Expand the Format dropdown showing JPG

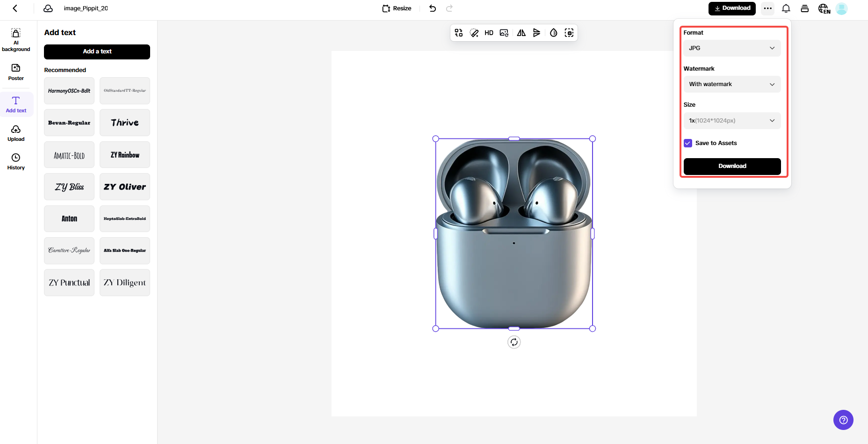tap(732, 48)
